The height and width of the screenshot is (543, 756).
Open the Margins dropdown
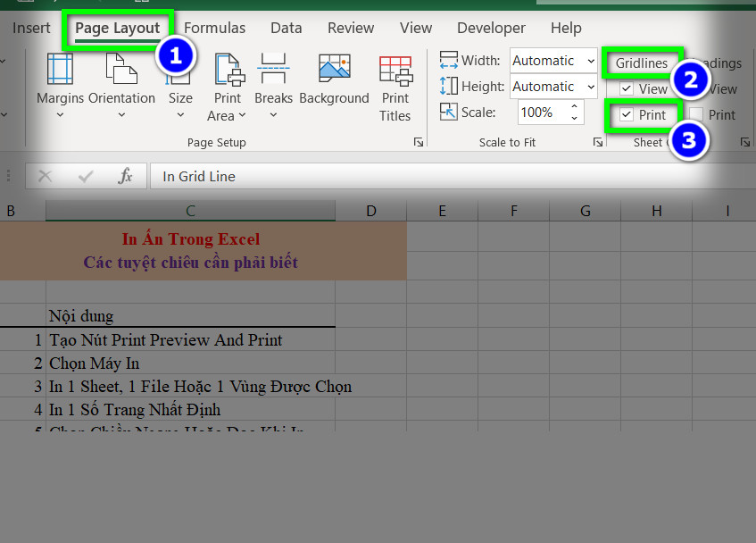(60, 86)
